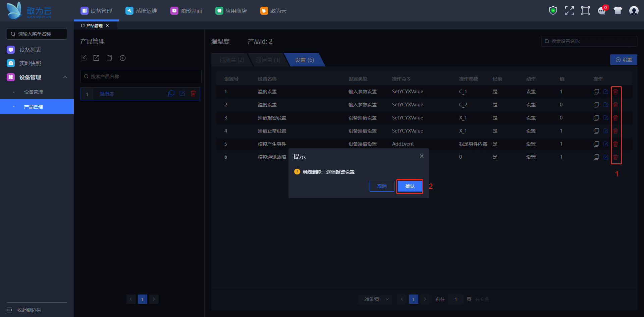Click the add product plus icon
This screenshot has height=317, width=644.
click(123, 58)
